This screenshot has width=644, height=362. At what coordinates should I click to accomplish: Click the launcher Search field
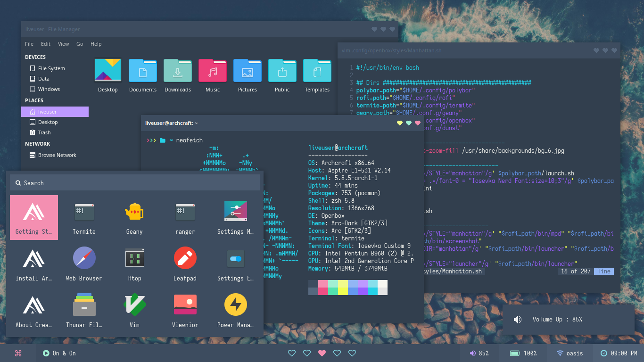click(135, 183)
